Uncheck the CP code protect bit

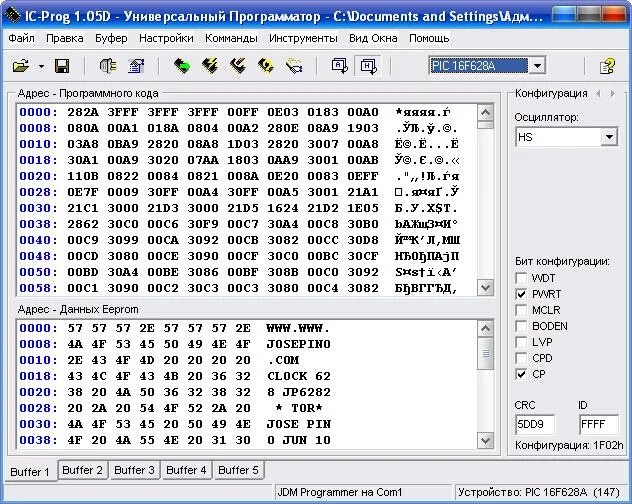(x=521, y=374)
